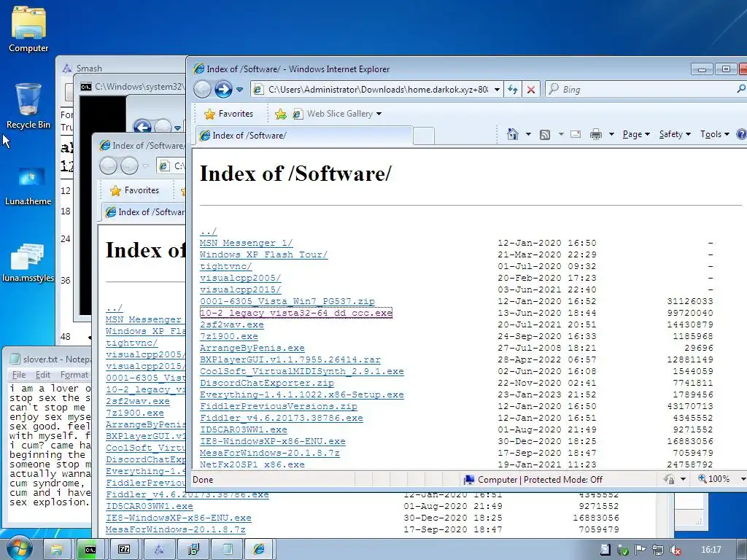Click the Protected Mode: Off status text
The width and height of the screenshot is (747, 560).
562,480
